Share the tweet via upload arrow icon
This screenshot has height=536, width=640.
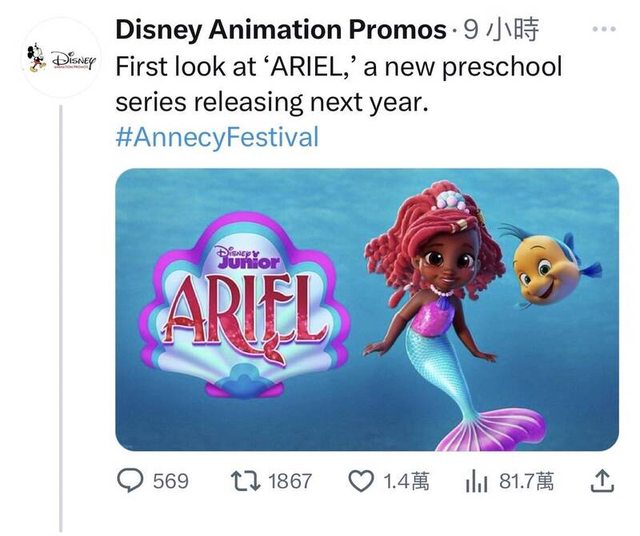point(600,482)
